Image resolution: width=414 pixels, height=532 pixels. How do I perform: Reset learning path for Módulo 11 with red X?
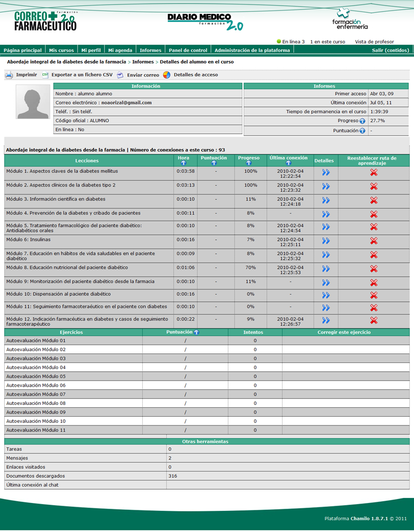pos(374,308)
